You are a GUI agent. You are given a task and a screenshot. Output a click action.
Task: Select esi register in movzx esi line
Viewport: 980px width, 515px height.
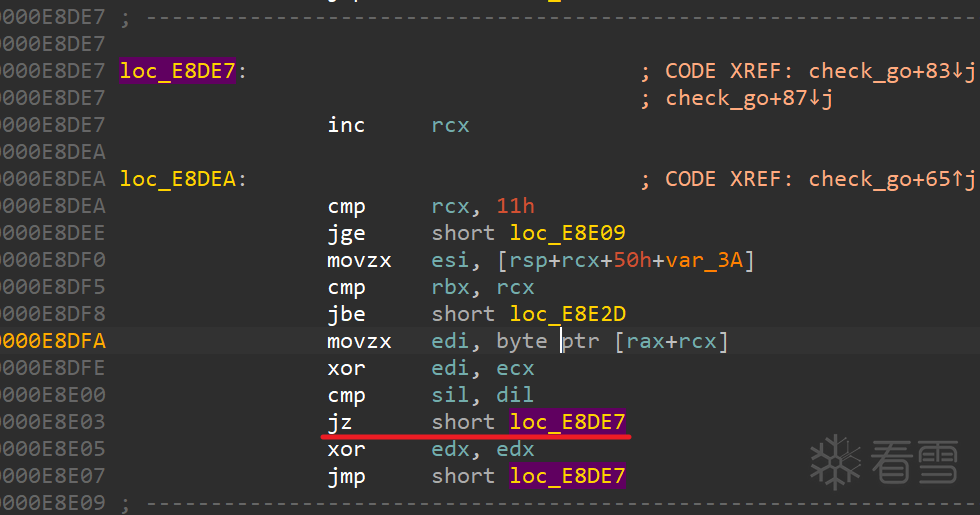coord(450,260)
